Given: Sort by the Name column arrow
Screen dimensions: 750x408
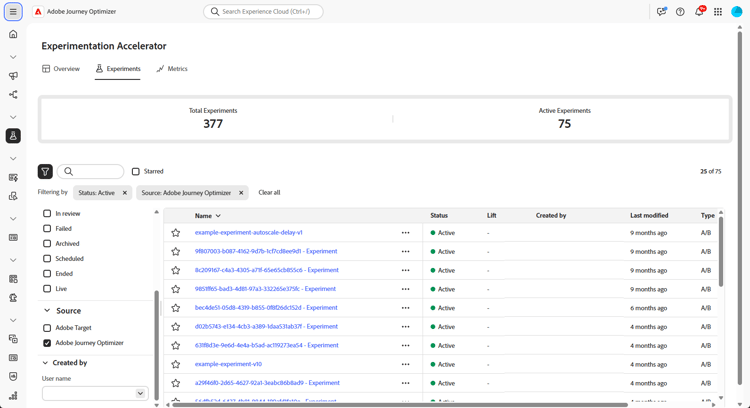Looking at the screenshot, I should 218,216.
